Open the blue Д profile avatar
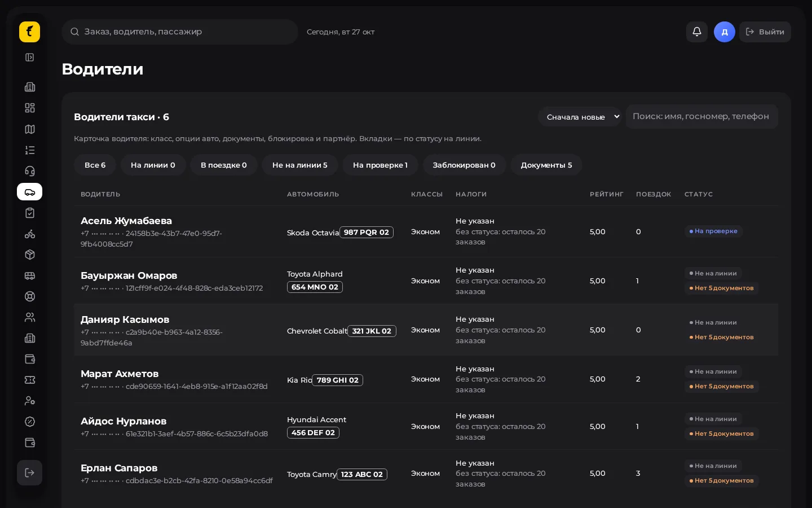The image size is (812, 508). (x=725, y=32)
